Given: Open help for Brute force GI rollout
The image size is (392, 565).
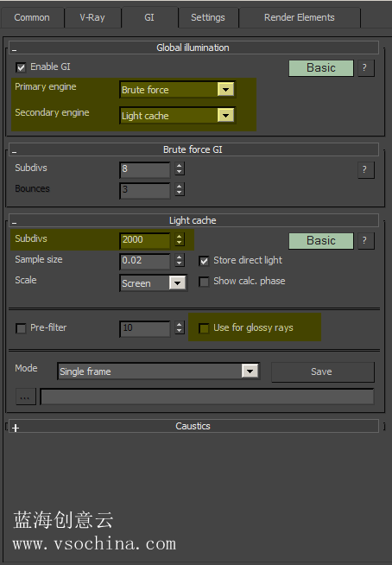Looking at the screenshot, I should (366, 170).
